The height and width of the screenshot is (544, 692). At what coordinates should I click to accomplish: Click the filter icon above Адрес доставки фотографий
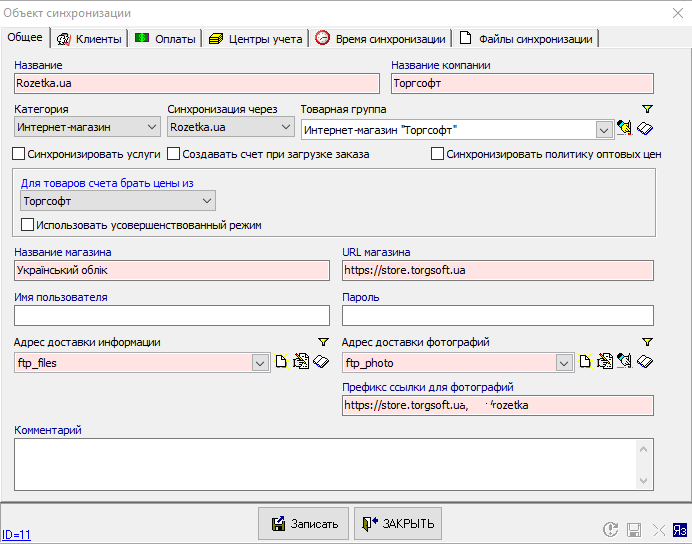coord(646,343)
